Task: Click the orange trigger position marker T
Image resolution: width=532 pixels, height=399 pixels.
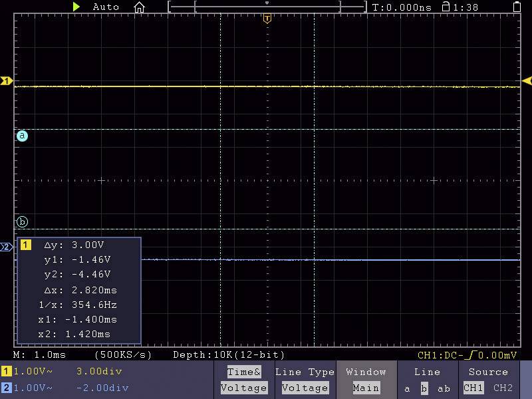Action: (267, 19)
